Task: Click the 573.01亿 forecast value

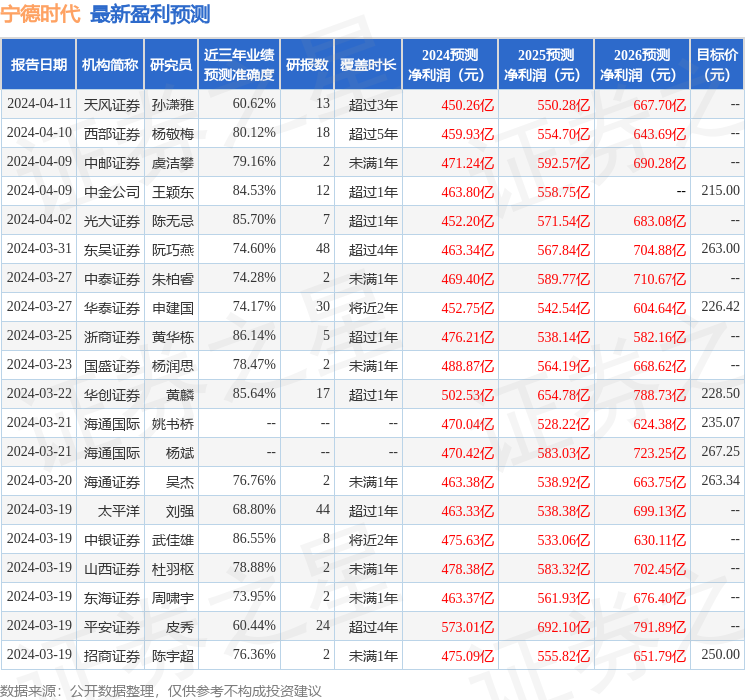Action: (x=468, y=626)
